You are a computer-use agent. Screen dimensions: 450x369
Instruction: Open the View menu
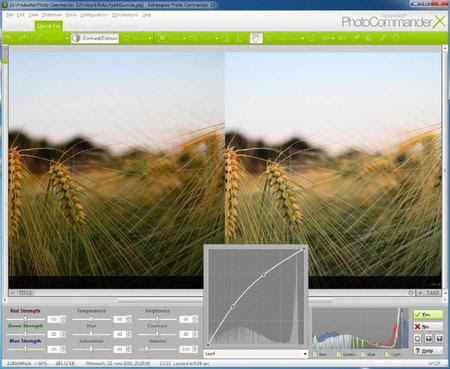coord(33,15)
